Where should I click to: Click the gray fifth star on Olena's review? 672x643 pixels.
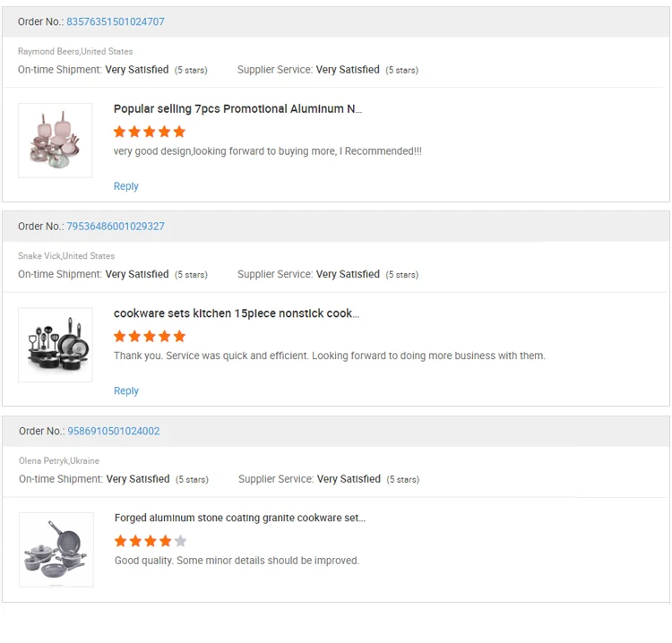[x=181, y=541]
